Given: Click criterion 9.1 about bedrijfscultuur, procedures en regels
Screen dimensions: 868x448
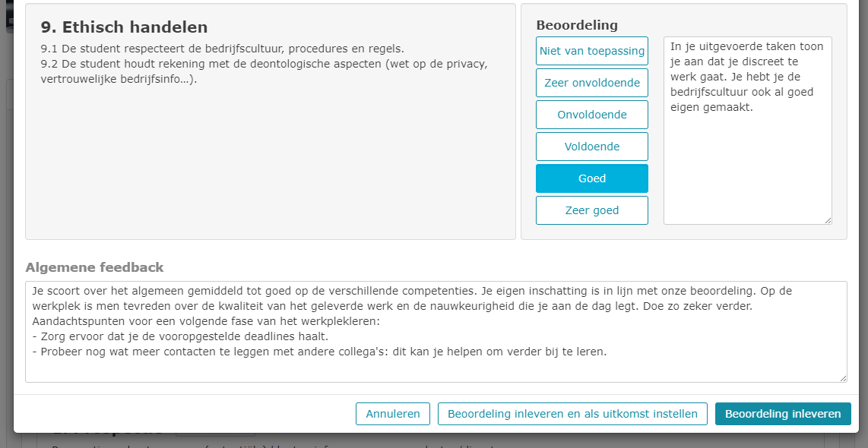Looking at the screenshot, I should [223, 49].
